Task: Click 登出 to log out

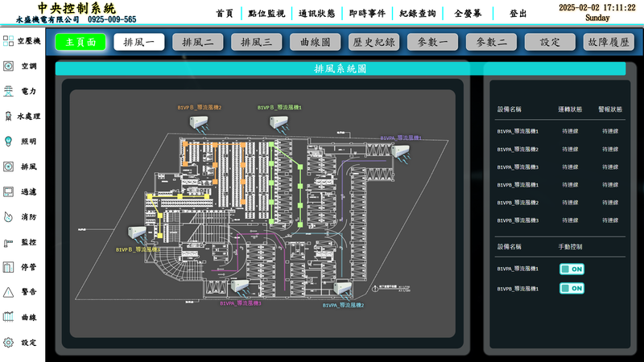Action: pyautogui.click(x=518, y=14)
